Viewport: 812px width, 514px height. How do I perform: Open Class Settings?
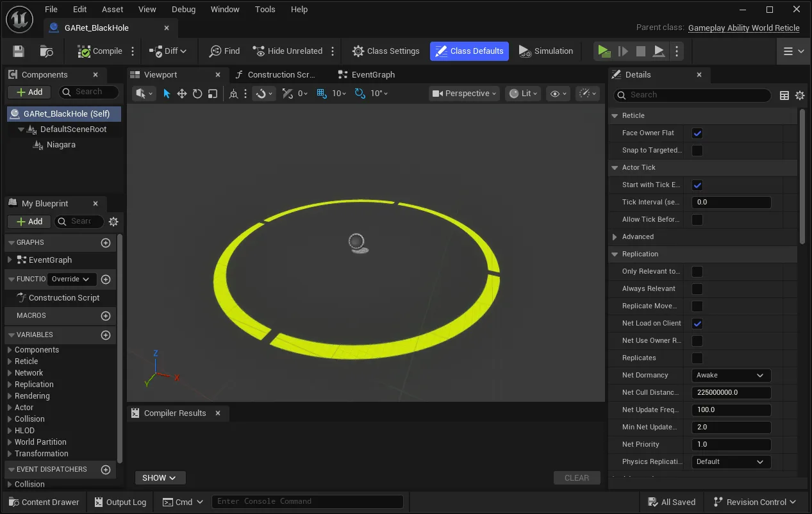pos(386,51)
